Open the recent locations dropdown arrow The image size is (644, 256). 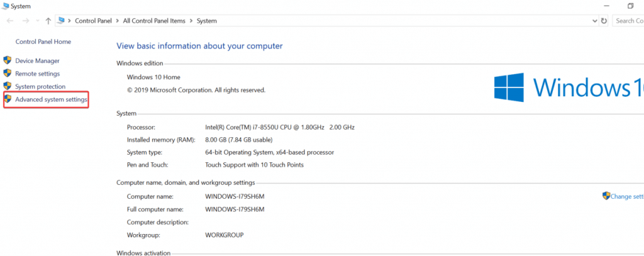tap(38, 21)
